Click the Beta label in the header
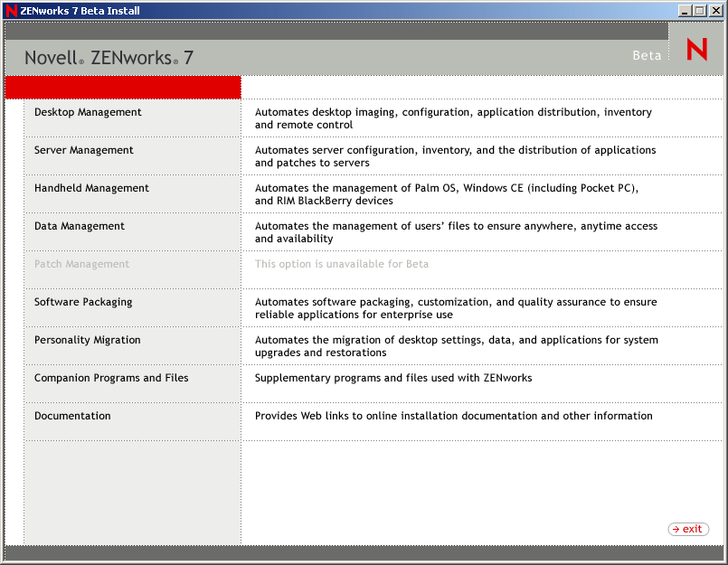728x565 pixels. [647, 56]
